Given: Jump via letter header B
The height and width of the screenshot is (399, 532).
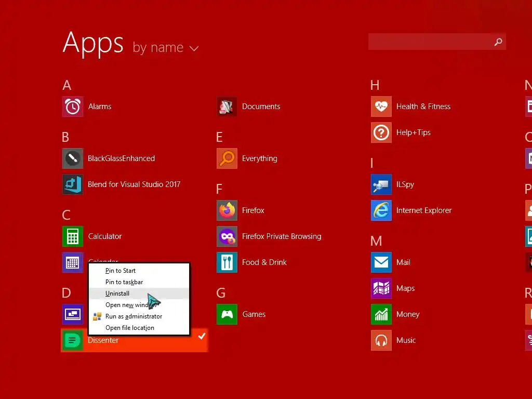Looking at the screenshot, I should click(x=65, y=137).
